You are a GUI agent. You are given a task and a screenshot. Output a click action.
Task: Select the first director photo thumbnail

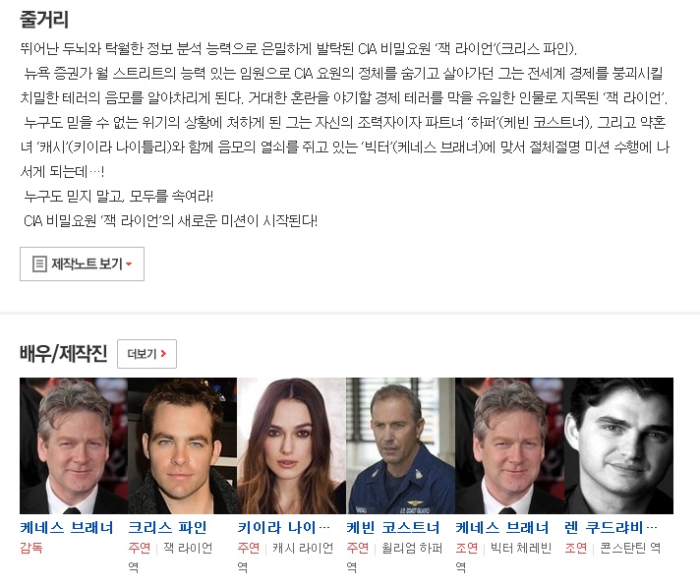coord(74,445)
